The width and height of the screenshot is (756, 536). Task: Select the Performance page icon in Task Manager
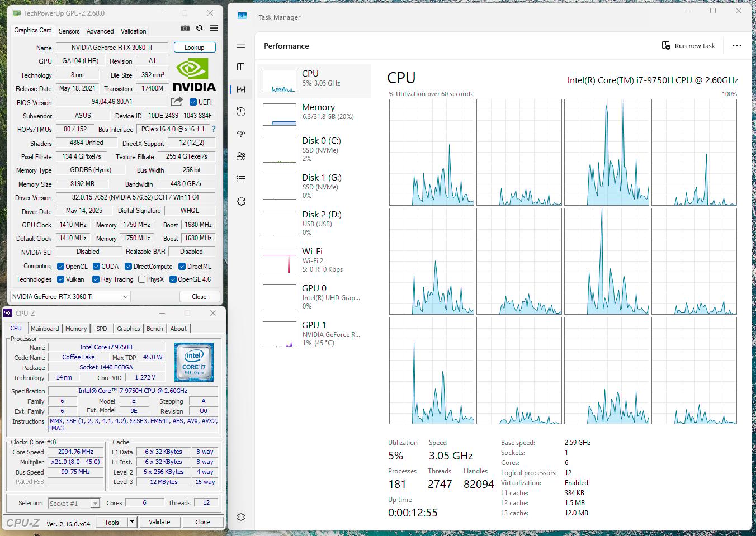coord(241,89)
